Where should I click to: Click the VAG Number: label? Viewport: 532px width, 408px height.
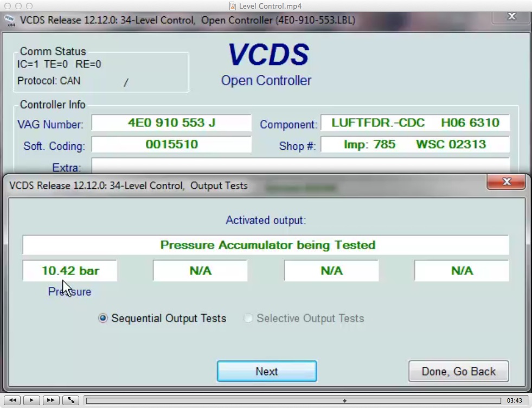pyautogui.click(x=50, y=125)
